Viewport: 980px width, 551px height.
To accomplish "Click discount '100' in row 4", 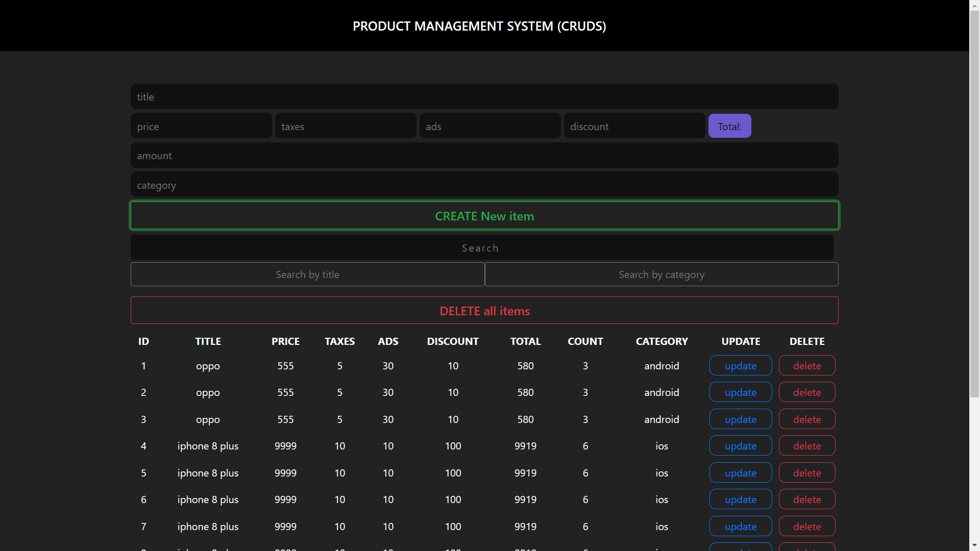I will (453, 446).
